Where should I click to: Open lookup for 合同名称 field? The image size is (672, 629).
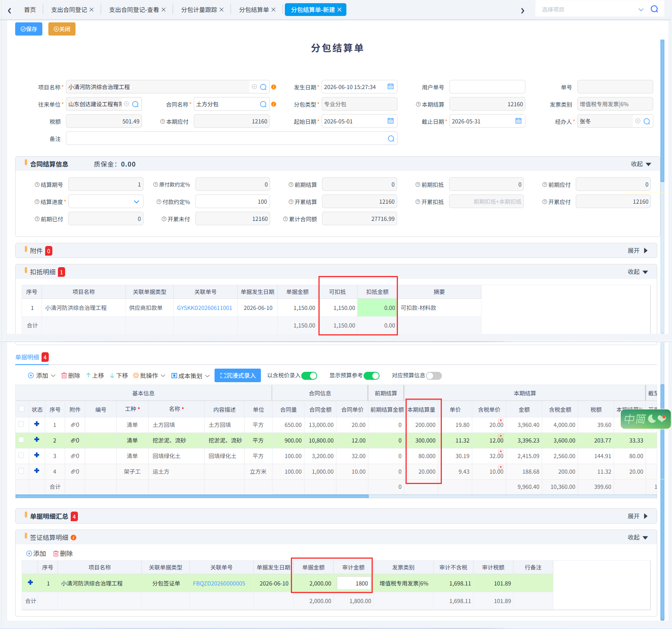coord(263,104)
